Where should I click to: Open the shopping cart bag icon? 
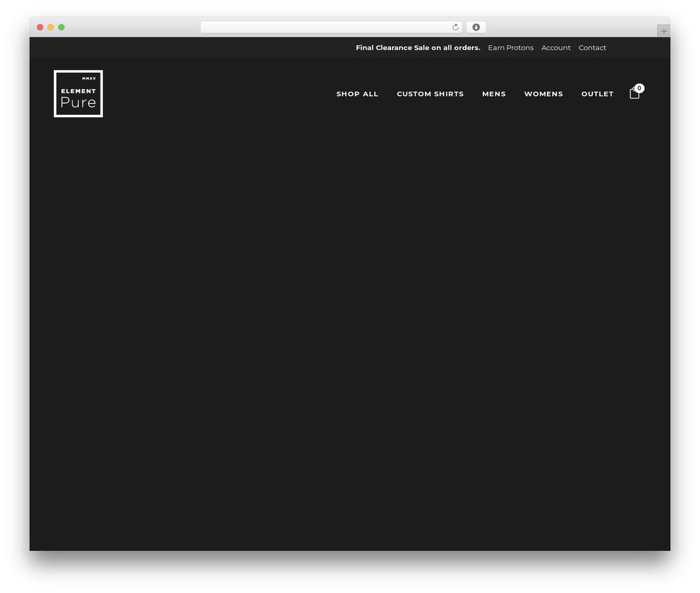pyautogui.click(x=634, y=93)
